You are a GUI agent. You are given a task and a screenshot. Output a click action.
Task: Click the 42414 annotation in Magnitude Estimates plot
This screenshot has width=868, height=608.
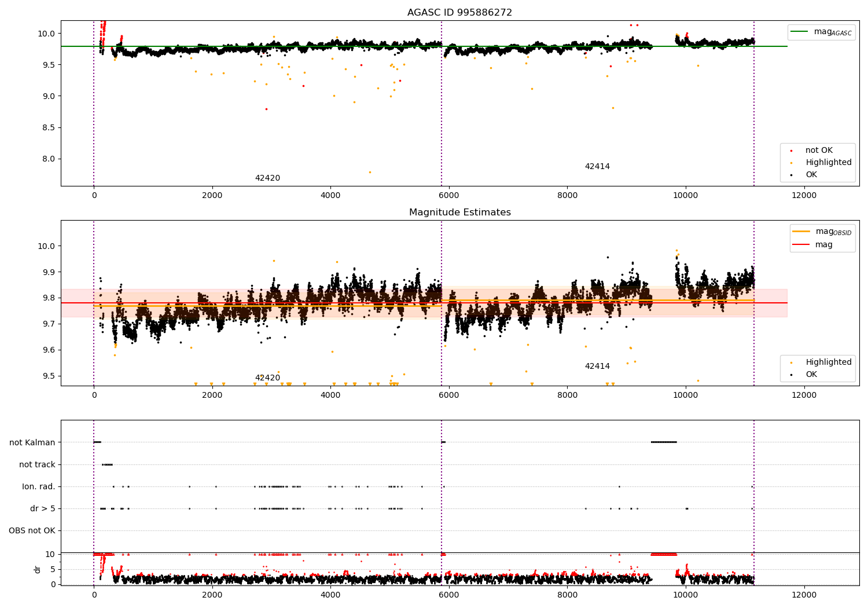(x=597, y=367)
